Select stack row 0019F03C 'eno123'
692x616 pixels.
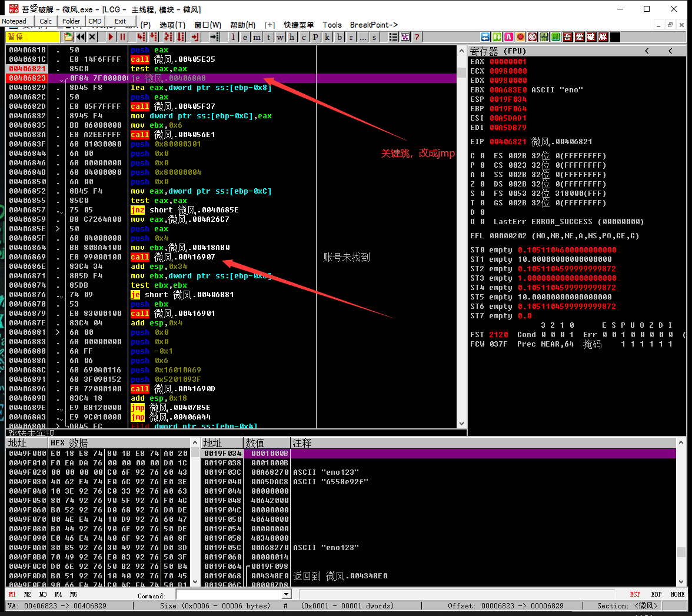click(439, 472)
